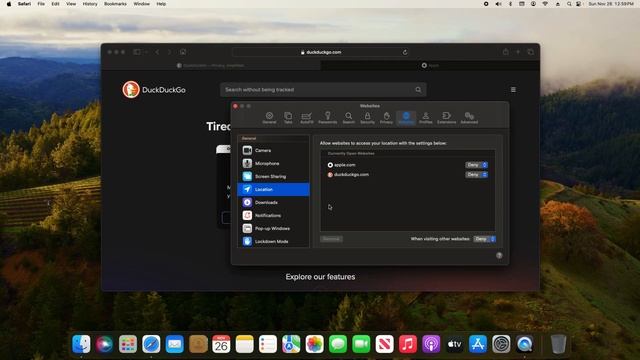Viewport: 640px width, 360px height.
Task: Select Microphone in the websites sidebar
Action: coord(273,163)
